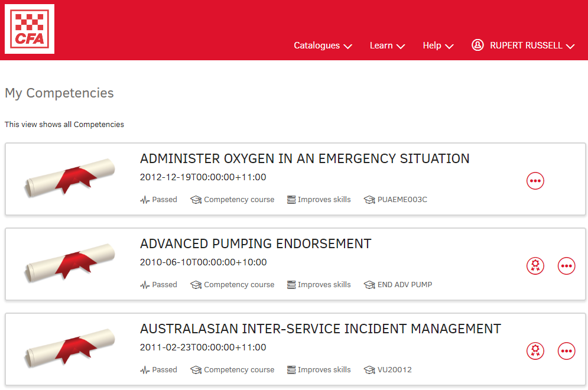Click diploma scroll thumbnail for Administer Oxygen
Screen dimensions: 588x390
pyautogui.click(x=70, y=178)
